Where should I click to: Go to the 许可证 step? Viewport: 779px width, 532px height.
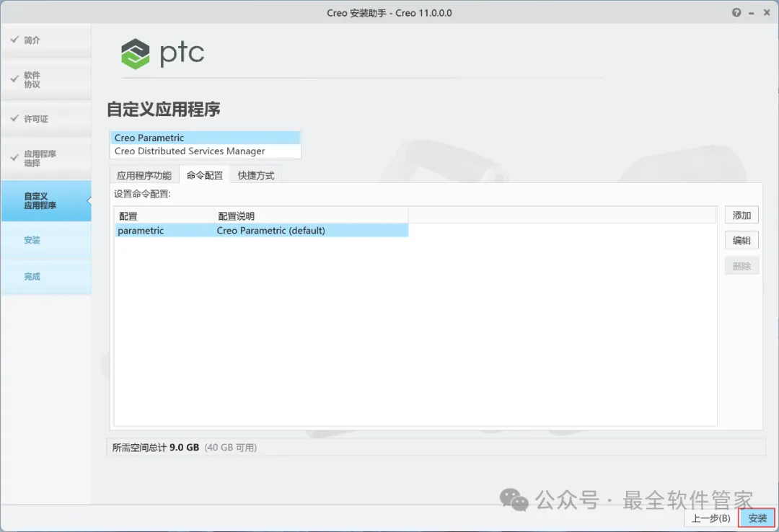click(46, 119)
